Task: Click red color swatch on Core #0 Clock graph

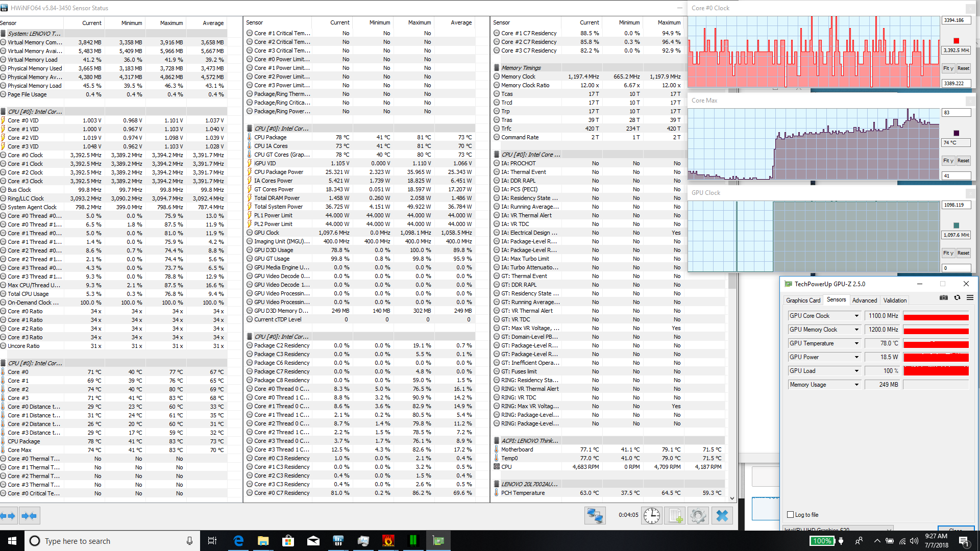Action: pyautogui.click(x=956, y=41)
